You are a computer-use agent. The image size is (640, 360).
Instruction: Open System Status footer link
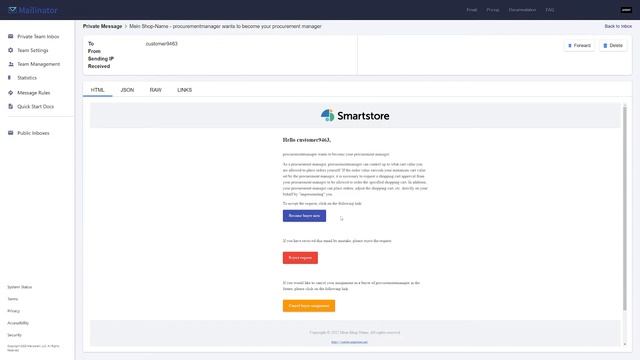tap(20, 287)
